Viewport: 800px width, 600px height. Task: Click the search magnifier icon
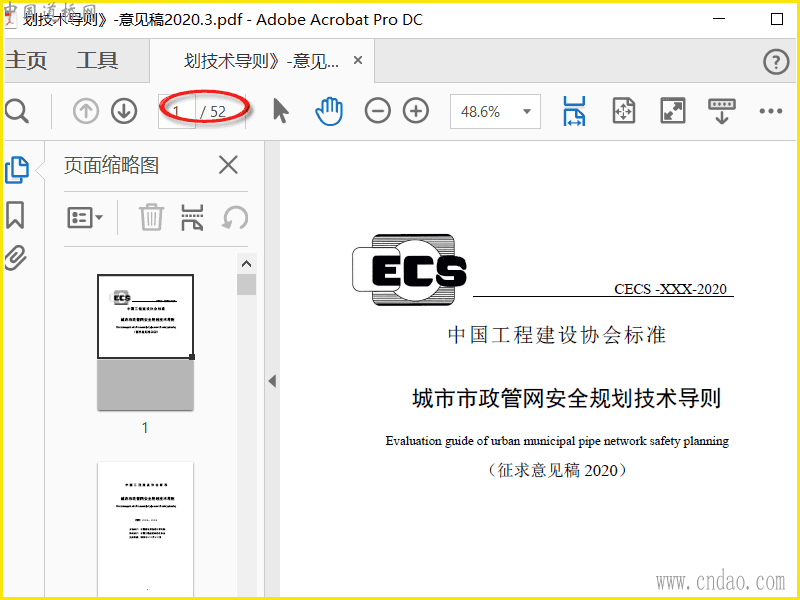click(16, 111)
